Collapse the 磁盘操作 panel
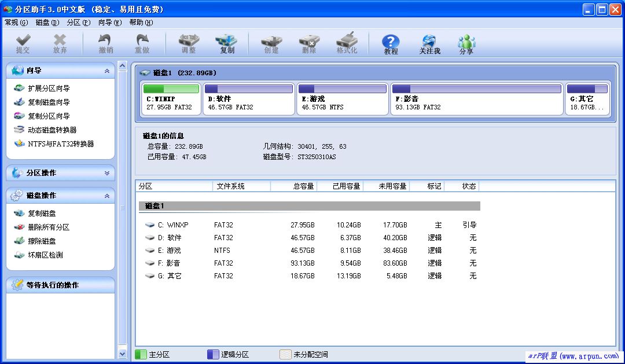 coord(106,196)
